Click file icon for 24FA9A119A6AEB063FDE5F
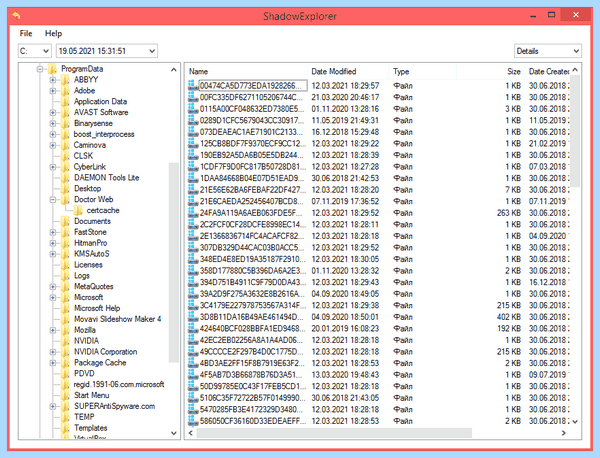The image size is (600, 458). (193, 213)
